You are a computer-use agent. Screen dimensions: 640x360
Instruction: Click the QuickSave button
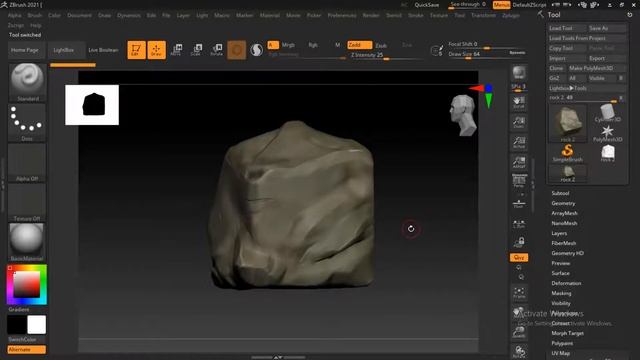click(x=427, y=5)
